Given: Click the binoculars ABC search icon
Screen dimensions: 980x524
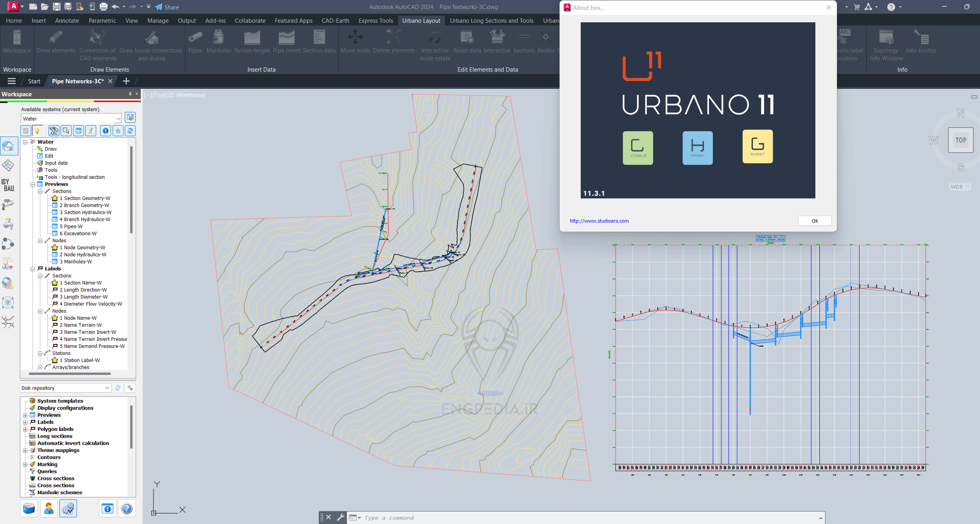Looking at the screenshot, I should [x=54, y=131].
